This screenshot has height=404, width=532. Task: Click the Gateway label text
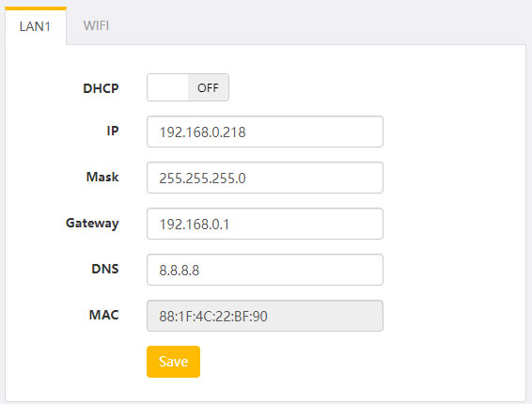coord(92,224)
